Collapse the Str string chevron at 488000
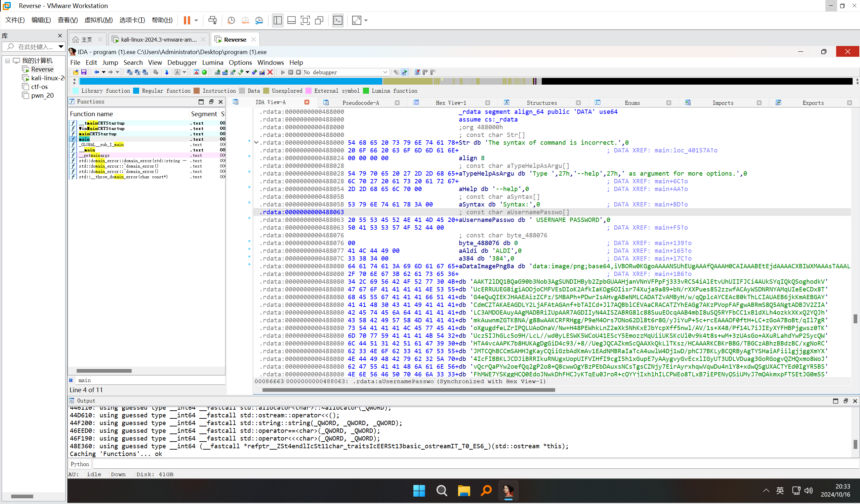 point(256,143)
